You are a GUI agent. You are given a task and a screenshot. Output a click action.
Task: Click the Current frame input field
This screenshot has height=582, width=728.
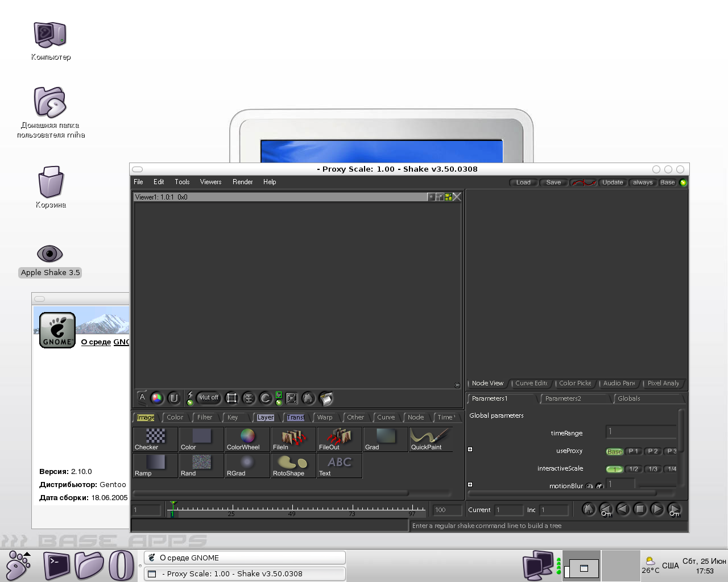point(508,510)
